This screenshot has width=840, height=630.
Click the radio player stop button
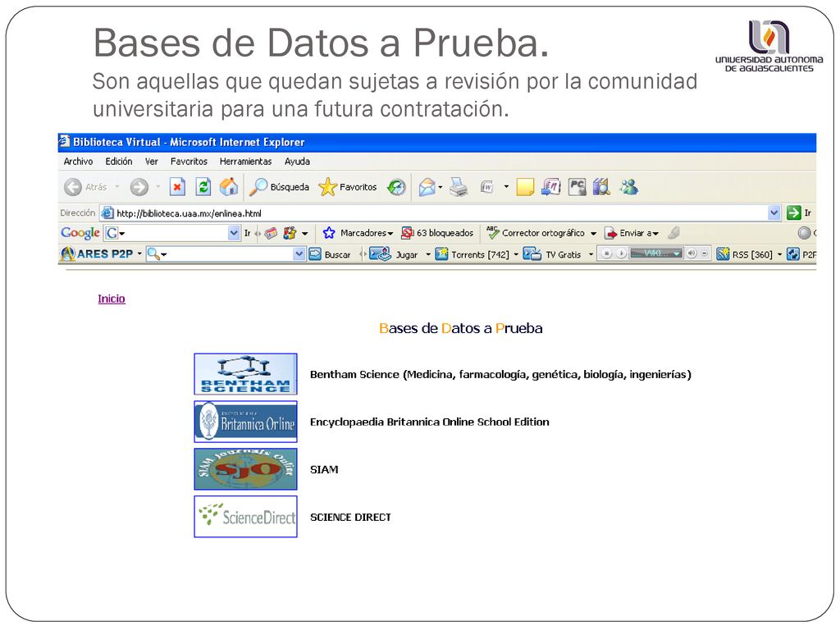(x=606, y=254)
